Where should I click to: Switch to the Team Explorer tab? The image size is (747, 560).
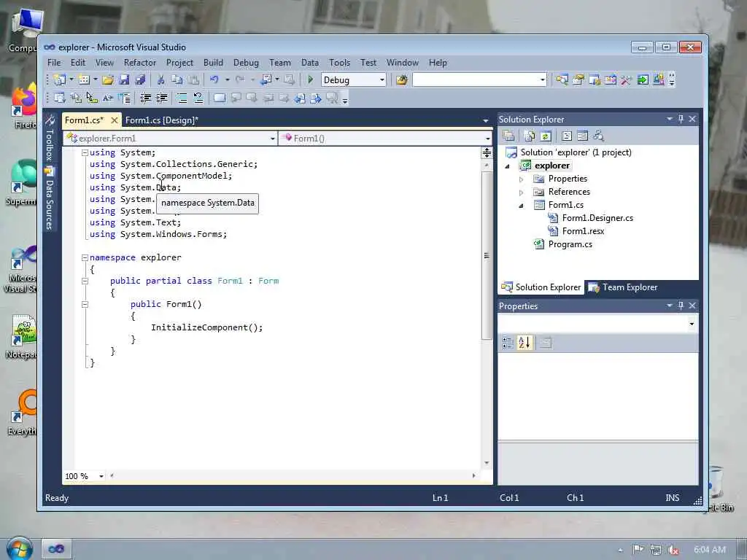[x=624, y=287]
